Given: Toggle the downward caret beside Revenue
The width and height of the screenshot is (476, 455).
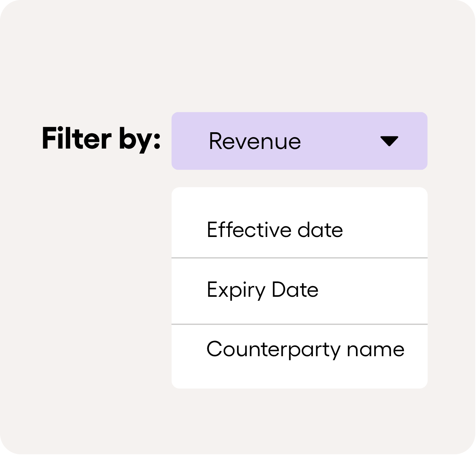Looking at the screenshot, I should (x=389, y=141).
